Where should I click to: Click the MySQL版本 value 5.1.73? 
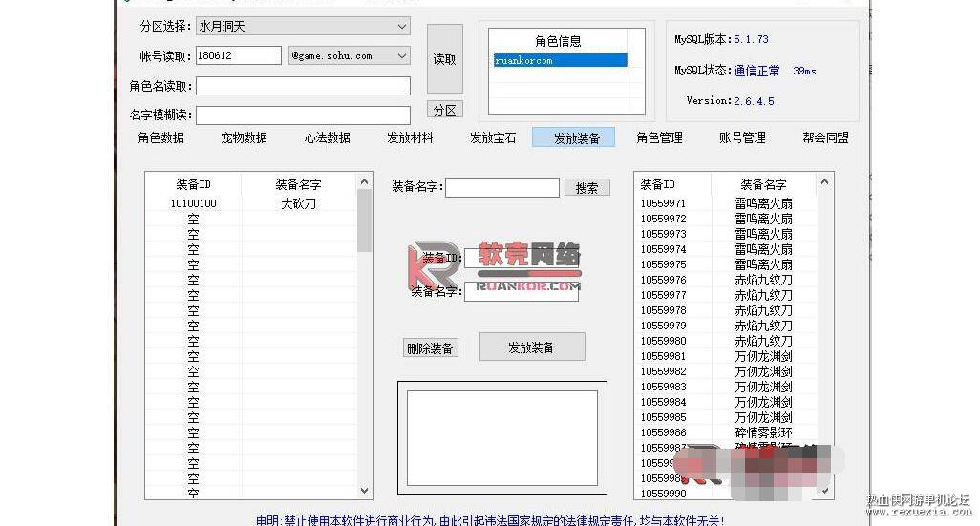(751, 39)
